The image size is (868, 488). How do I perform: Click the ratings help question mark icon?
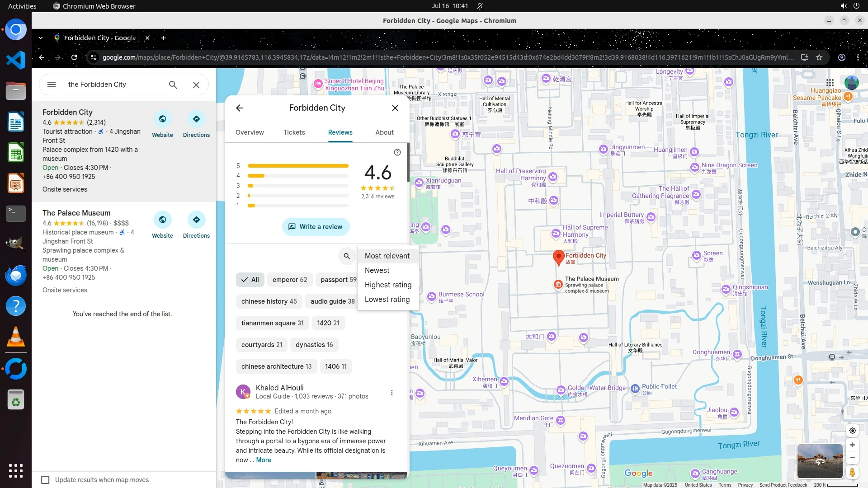pos(397,152)
